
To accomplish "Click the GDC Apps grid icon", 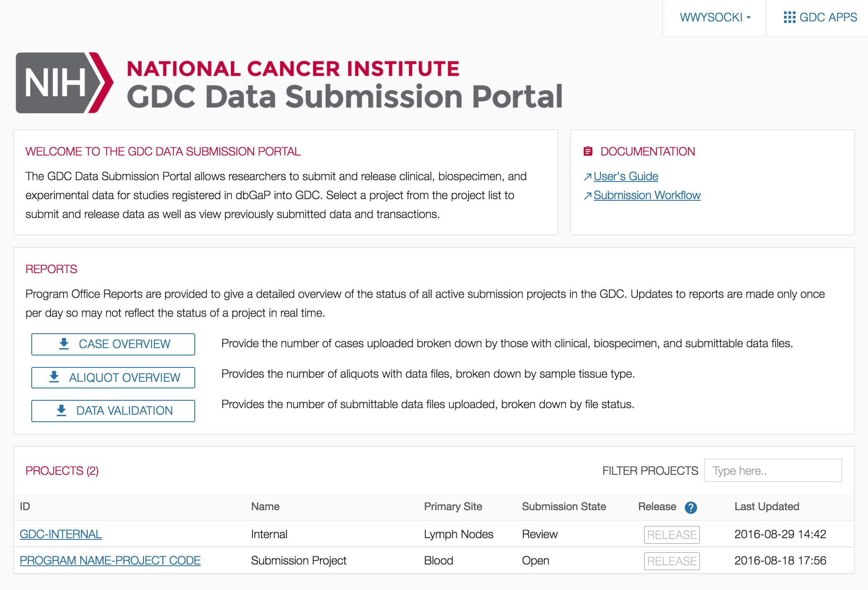I will pyautogui.click(x=789, y=17).
